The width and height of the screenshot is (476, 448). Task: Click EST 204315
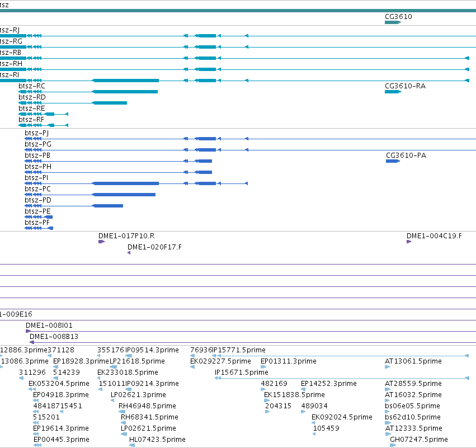pyautogui.click(x=279, y=407)
